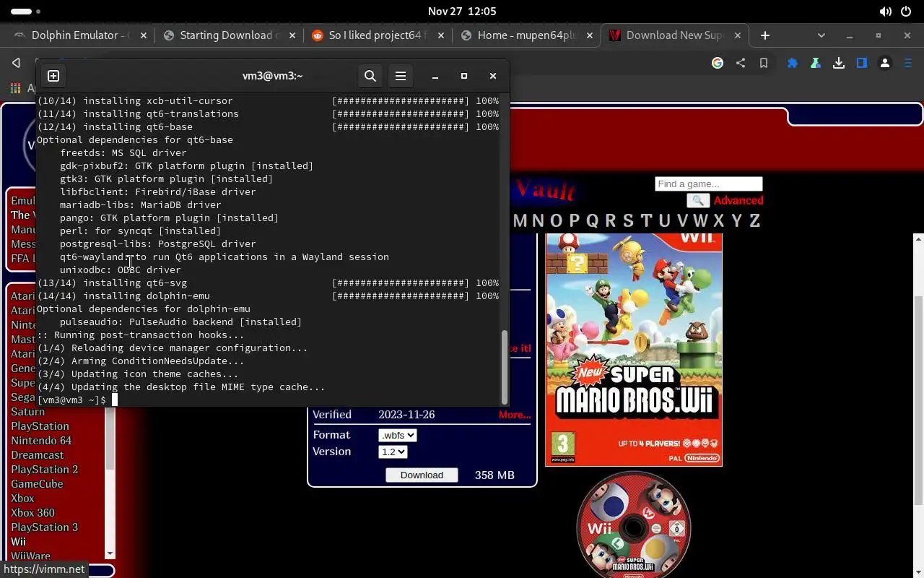Image resolution: width=924 pixels, height=578 pixels.
Task: Open the Advanced search link
Action: [x=738, y=201]
